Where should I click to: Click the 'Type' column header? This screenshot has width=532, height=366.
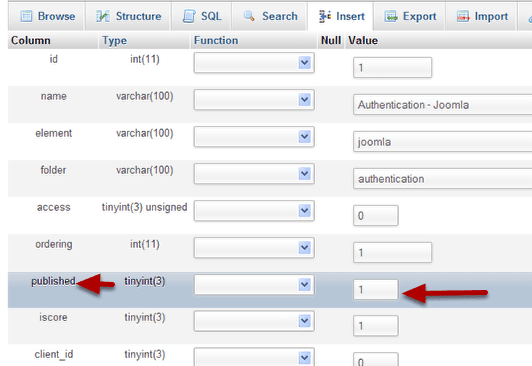pyautogui.click(x=114, y=41)
